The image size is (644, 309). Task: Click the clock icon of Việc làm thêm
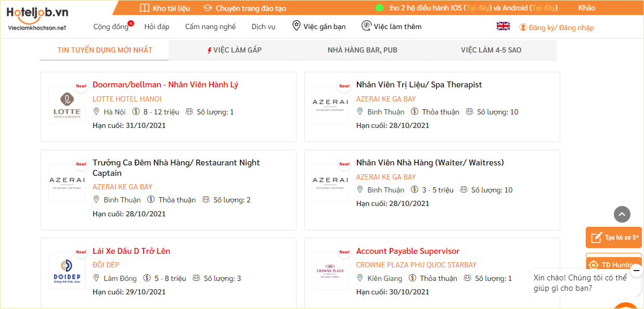(x=367, y=25)
